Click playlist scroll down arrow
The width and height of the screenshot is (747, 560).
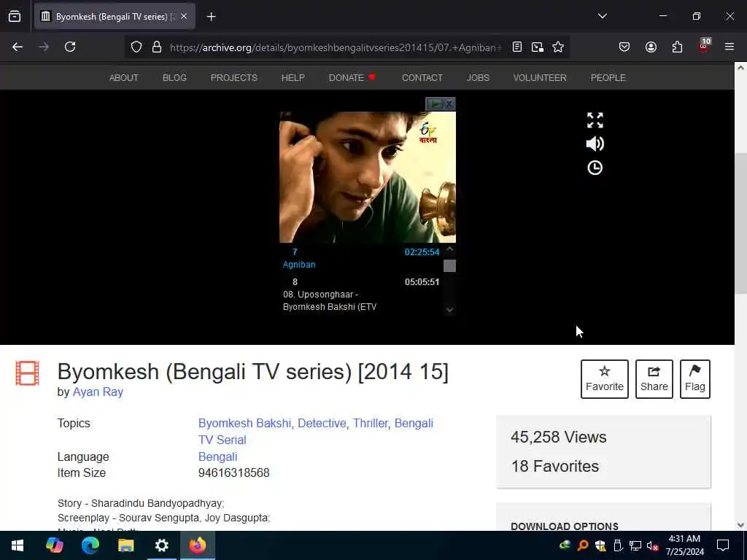[x=449, y=309]
